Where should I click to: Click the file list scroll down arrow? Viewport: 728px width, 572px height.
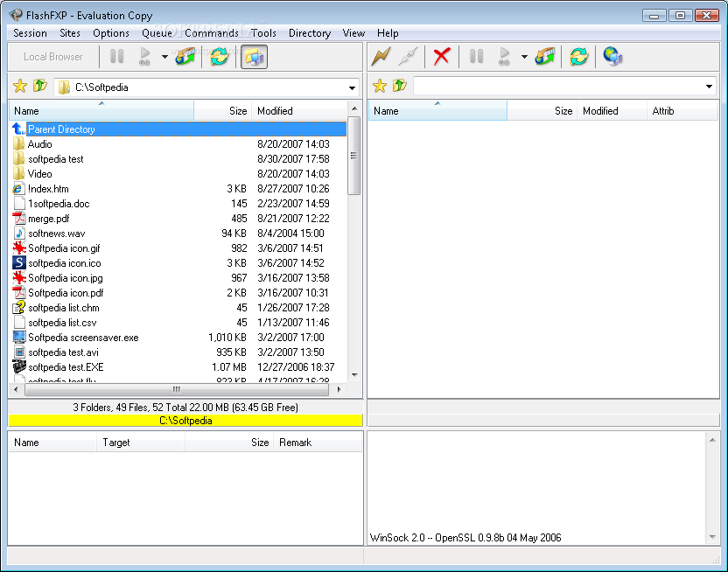(x=354, y=375)
